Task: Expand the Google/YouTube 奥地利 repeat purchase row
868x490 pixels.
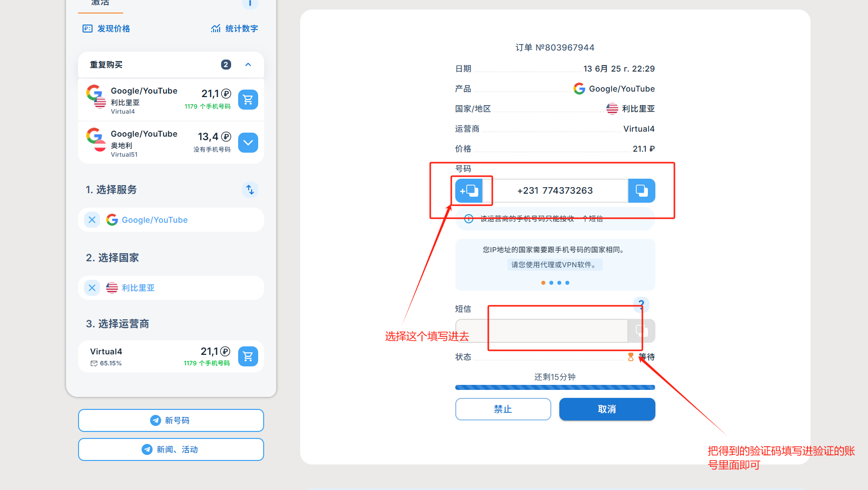Action: click(248, 143)
